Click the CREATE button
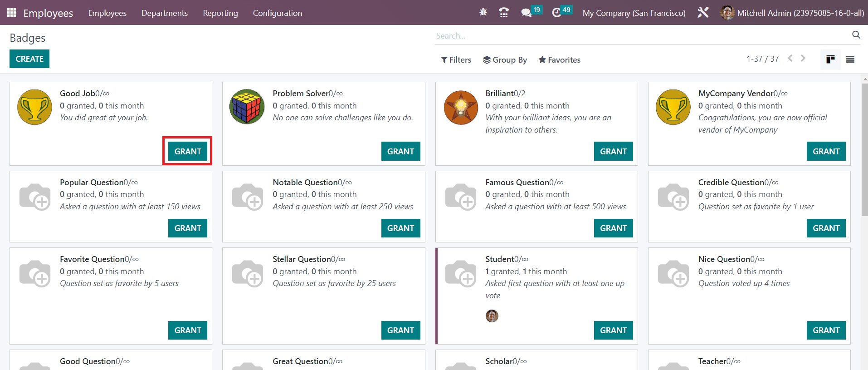Screen dimensions: 868x370 (29, 59)
